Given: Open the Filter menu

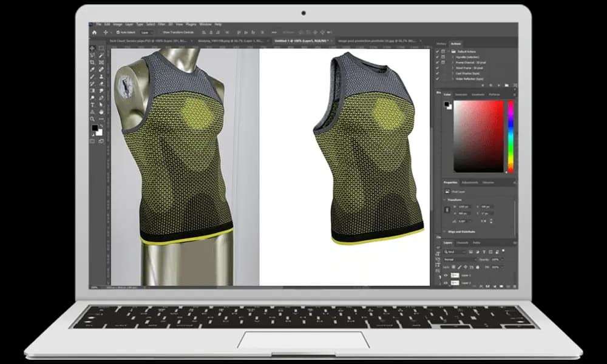Looking at the screenshot, I should click(160, 25).
